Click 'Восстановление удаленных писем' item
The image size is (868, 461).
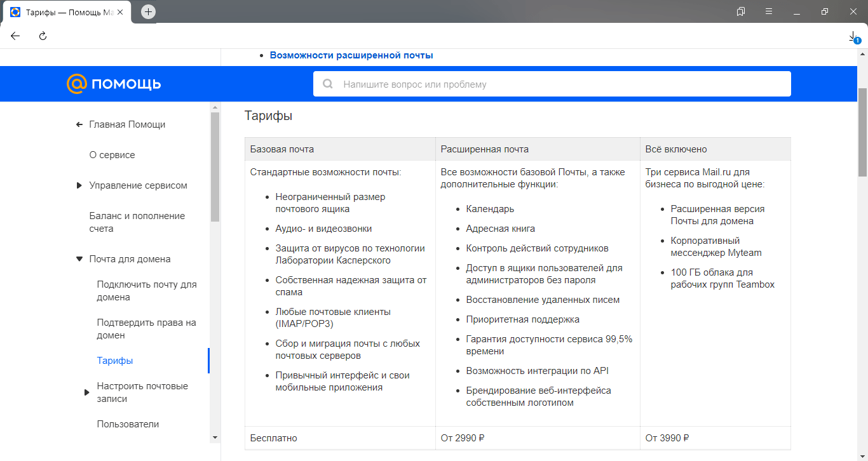pyautogui.click(x=543, y=300)
